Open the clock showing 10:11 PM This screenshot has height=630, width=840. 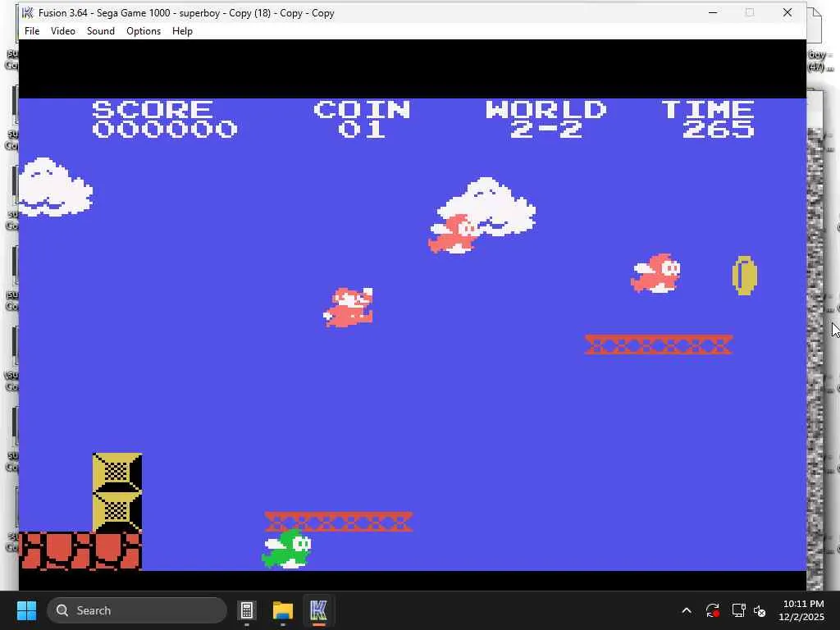click(x=801, y=610)
